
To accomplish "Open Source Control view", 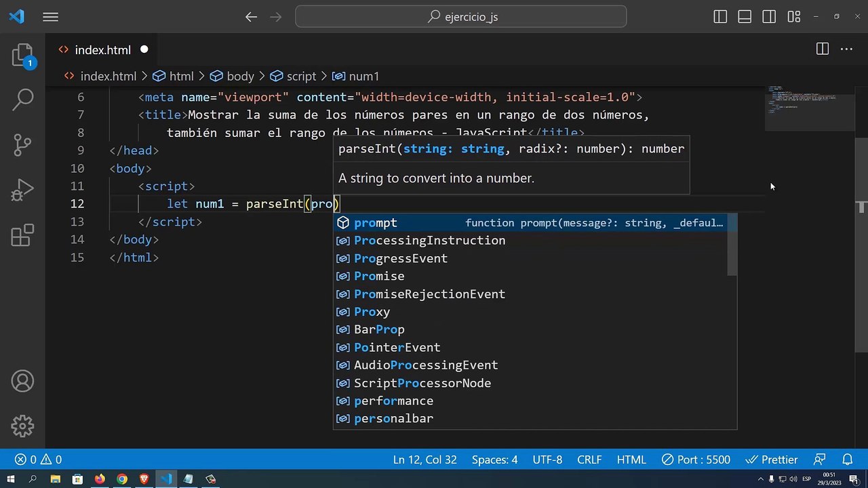I will coord(22,145).
